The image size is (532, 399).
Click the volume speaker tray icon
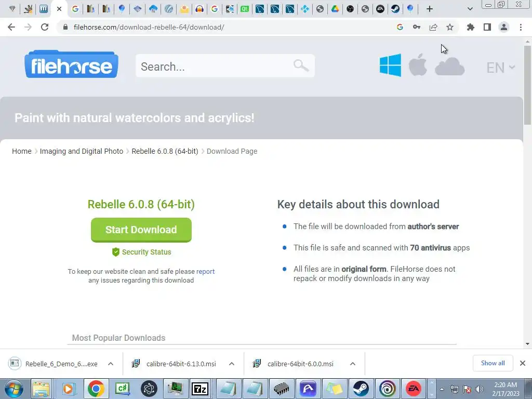(x=480, y=389)
